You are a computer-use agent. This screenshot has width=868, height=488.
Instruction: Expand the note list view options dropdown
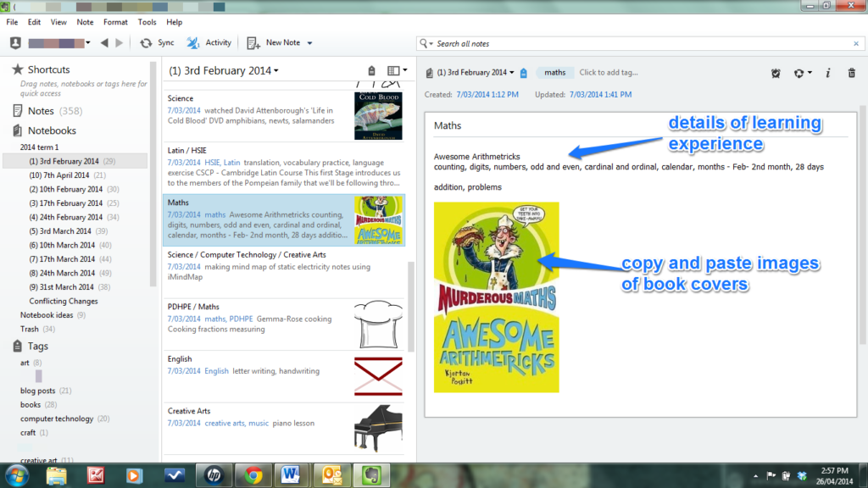click(397, 71)
